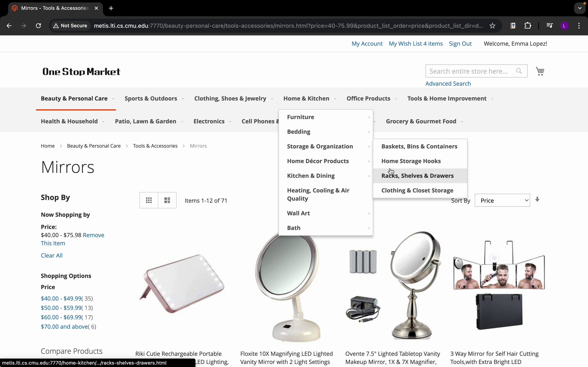Bookmark this page with star icon
Image resolution: width=588 pixels, height=367 pixels.
492,26
